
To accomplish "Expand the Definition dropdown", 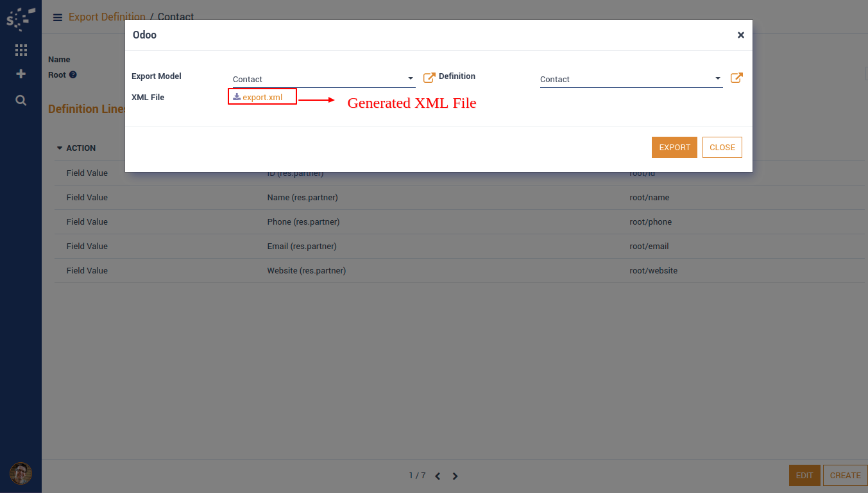I will [x=718, y=79].
